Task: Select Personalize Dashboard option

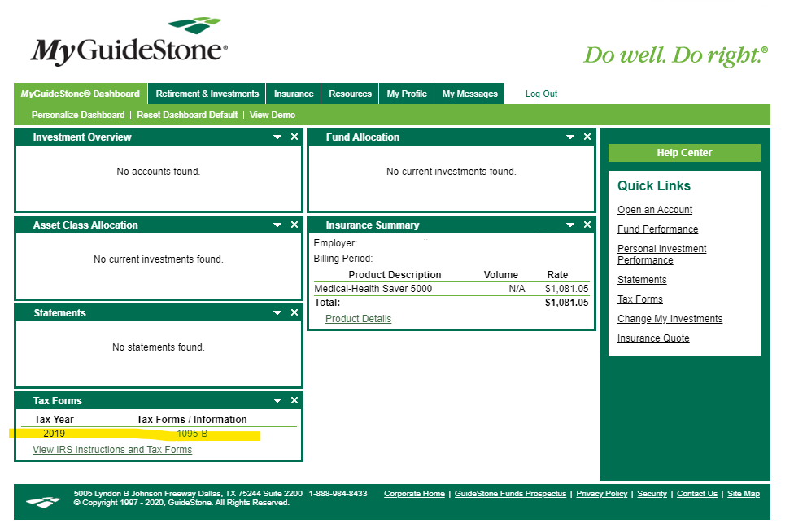Action: coord(78,115)
